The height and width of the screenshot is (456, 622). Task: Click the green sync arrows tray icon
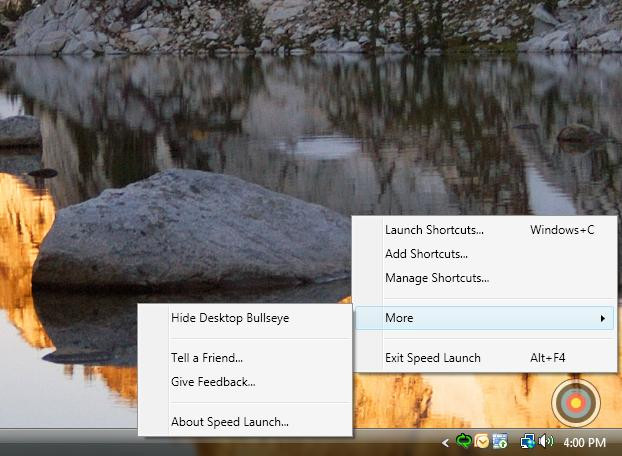(464, 441)
